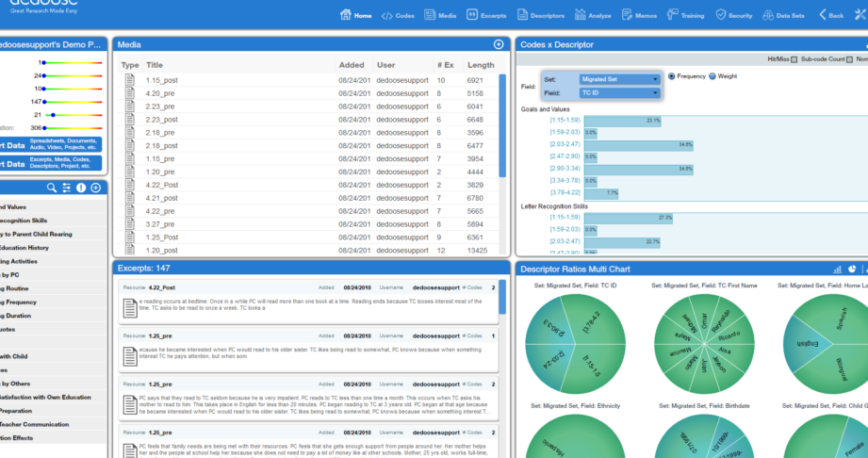The height and width of the screenshot is (458, 868).
Task: Open document icon for 1.15_post media
Action: click(129, 80)
